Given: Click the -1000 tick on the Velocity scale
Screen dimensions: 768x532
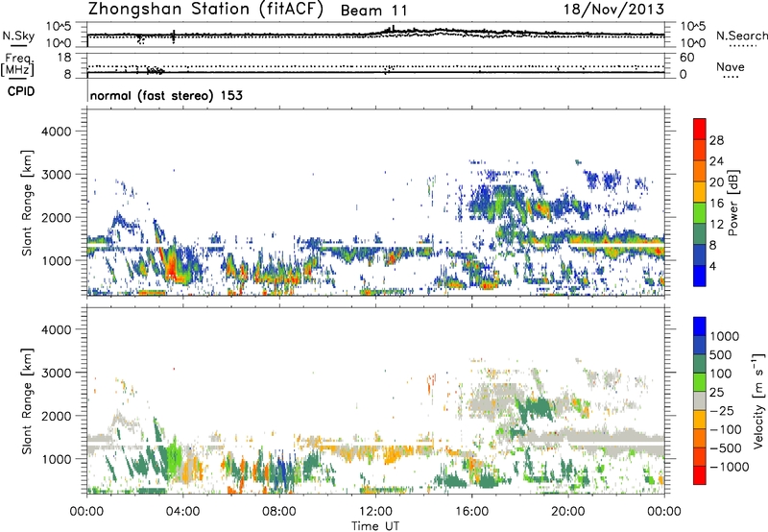Looking at the screenshot, I should click(729, 467).
